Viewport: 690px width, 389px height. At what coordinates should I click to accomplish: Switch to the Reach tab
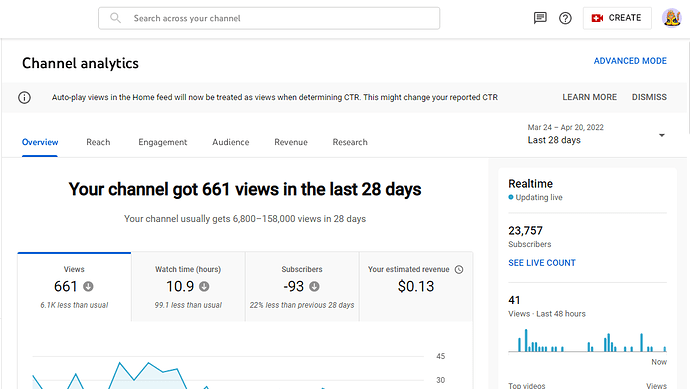pos(98,142)
